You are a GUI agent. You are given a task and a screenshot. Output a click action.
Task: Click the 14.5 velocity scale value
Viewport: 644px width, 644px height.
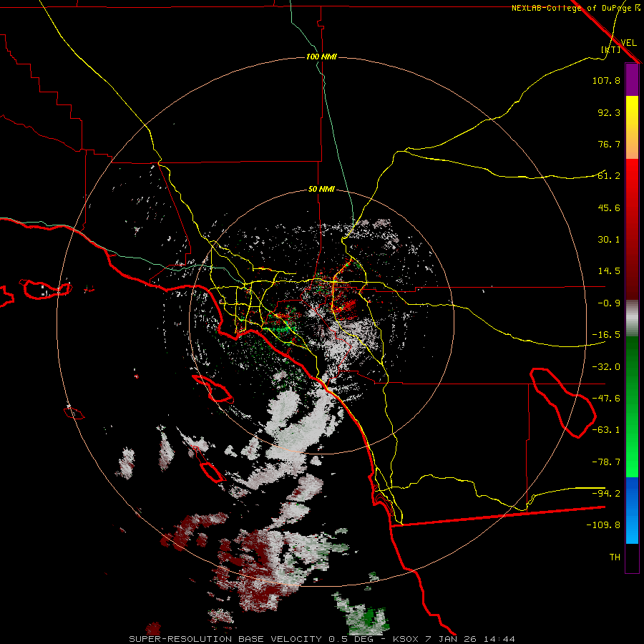(609, 271)
